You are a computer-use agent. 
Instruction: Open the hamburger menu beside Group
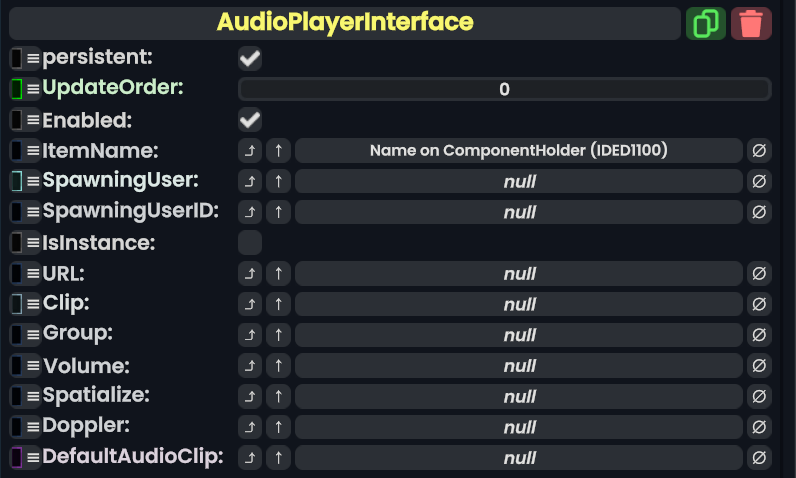33,334
